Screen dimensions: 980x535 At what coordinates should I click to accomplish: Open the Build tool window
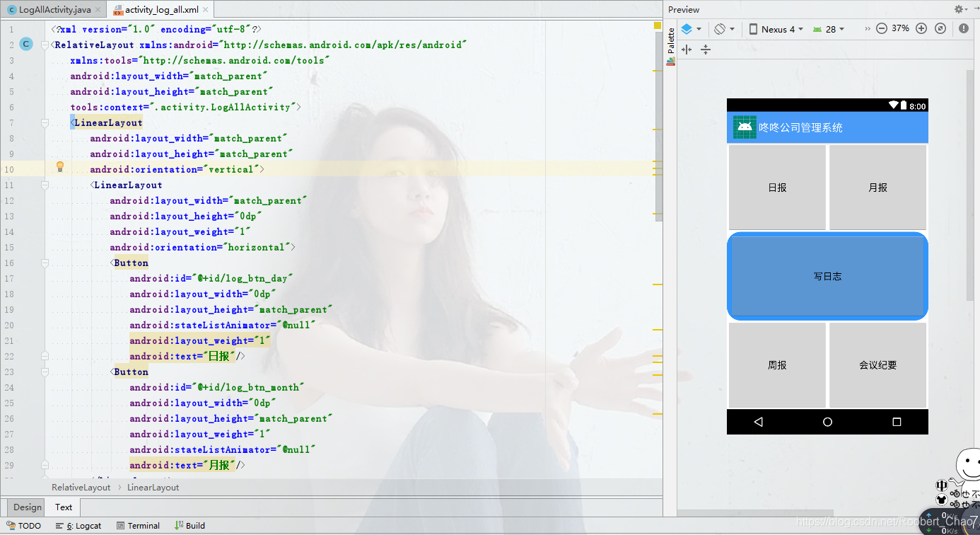189,526
